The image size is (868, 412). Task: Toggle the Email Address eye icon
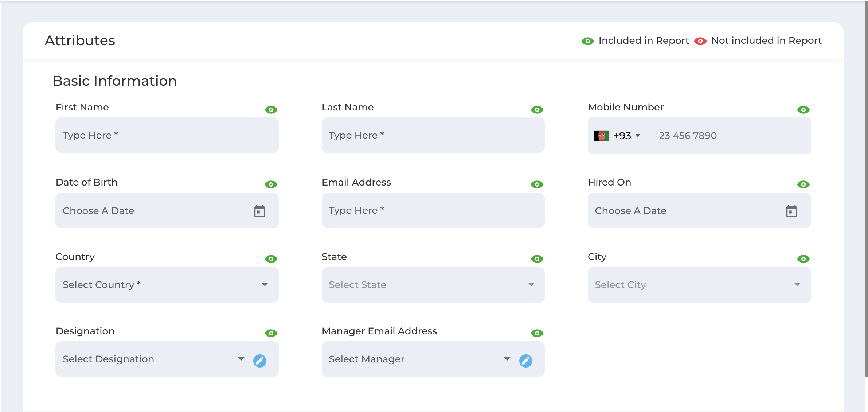pos(537,184)
